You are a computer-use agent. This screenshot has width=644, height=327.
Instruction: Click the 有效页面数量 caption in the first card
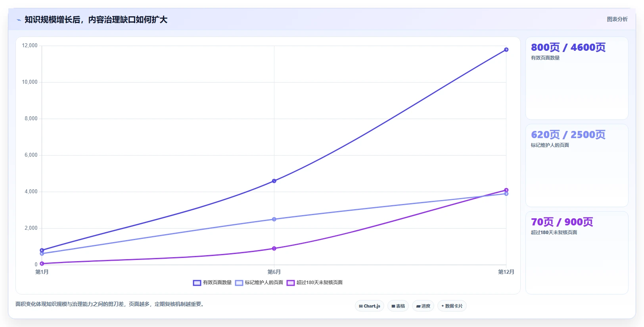click(x=545, y=58)
